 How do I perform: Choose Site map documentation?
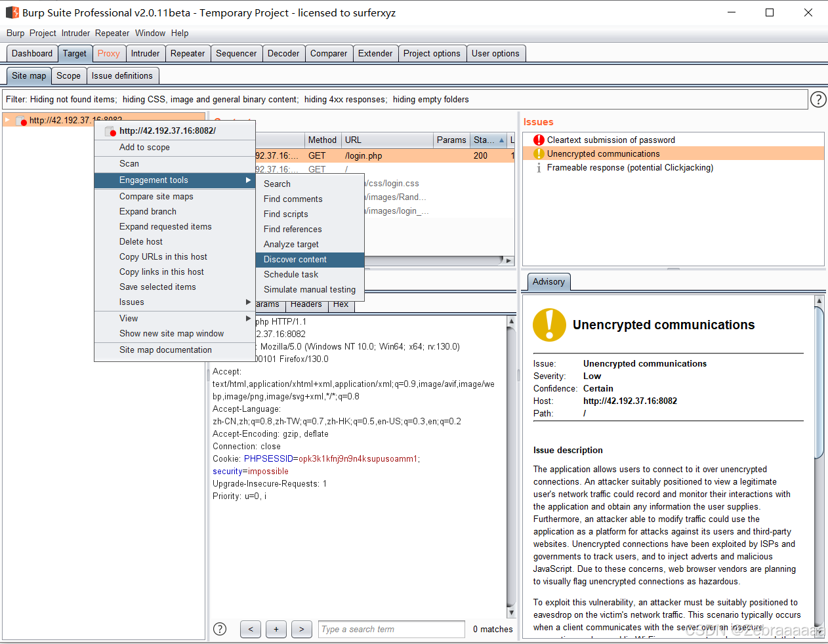tap(175, 350)
